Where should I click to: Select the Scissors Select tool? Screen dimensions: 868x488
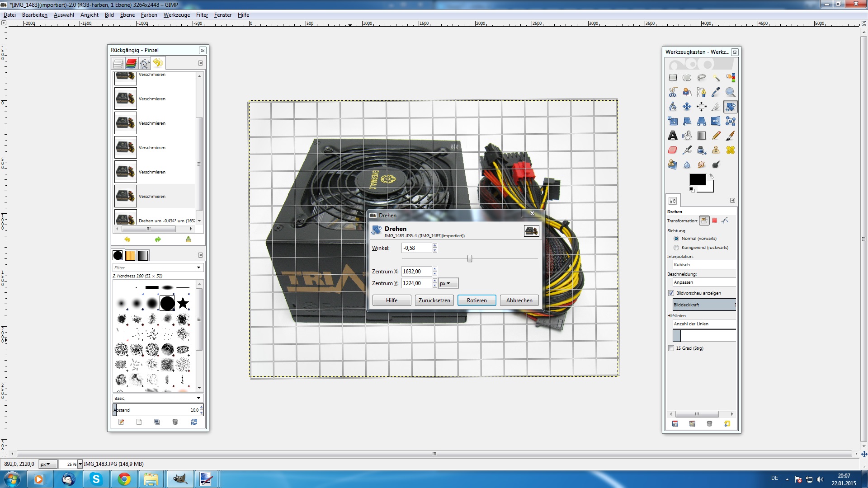coord(673,92)
